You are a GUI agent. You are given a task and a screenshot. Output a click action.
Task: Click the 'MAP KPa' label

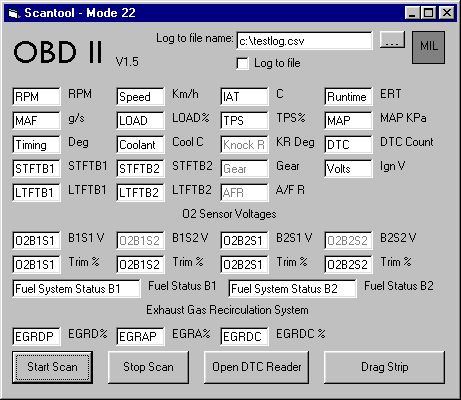(x=403, y=118)
